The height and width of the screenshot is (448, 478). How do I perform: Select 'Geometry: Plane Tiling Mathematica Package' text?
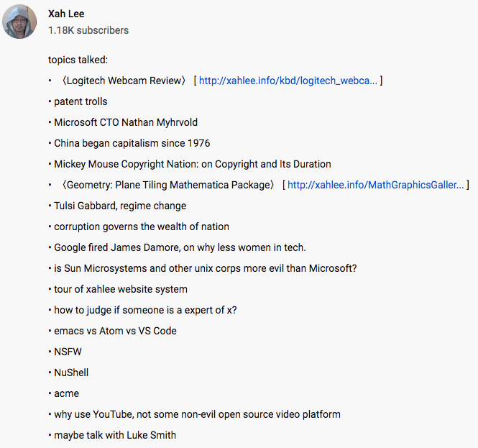click(x=168, y=185)
